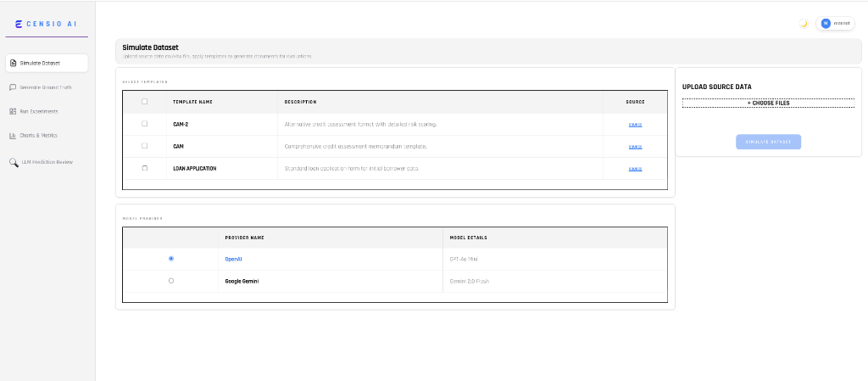Choose the OpenAI provider radio button
This screenshot has height=381, width=868.
(171, 258)
